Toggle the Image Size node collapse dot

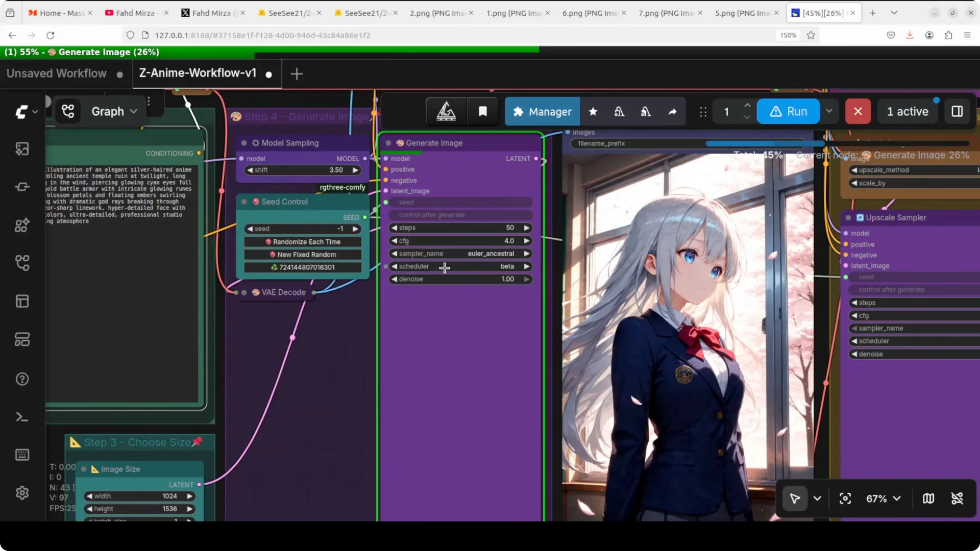pos(83,469)
